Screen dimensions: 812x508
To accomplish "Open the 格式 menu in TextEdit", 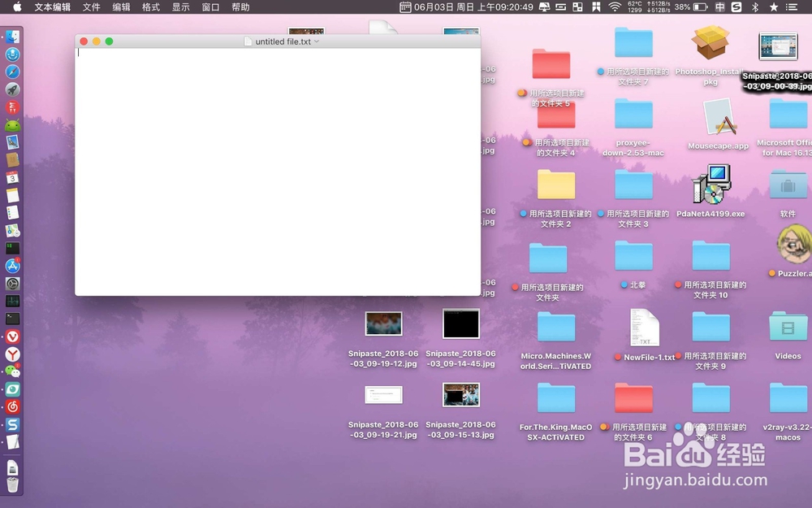I will pos(151,7).
